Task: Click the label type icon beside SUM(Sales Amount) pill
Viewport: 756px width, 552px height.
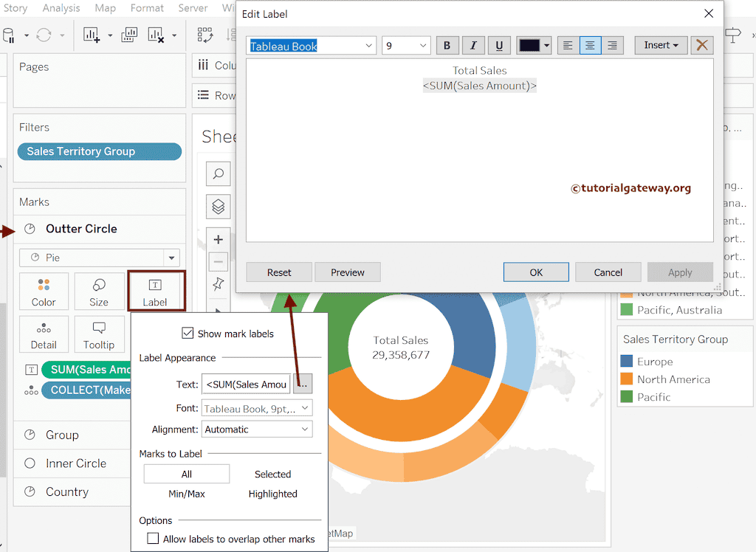Action: [31, 370]
